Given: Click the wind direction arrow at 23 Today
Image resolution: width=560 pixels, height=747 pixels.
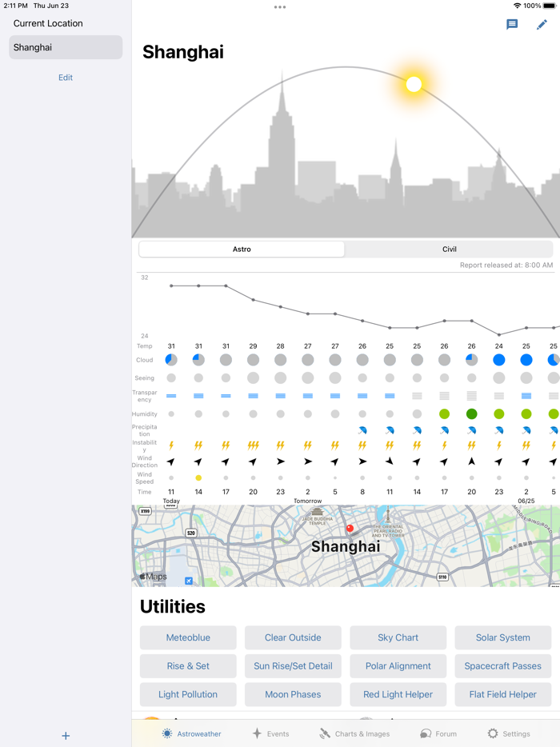Looking at the screenshot, I should (x=281, y=461).
